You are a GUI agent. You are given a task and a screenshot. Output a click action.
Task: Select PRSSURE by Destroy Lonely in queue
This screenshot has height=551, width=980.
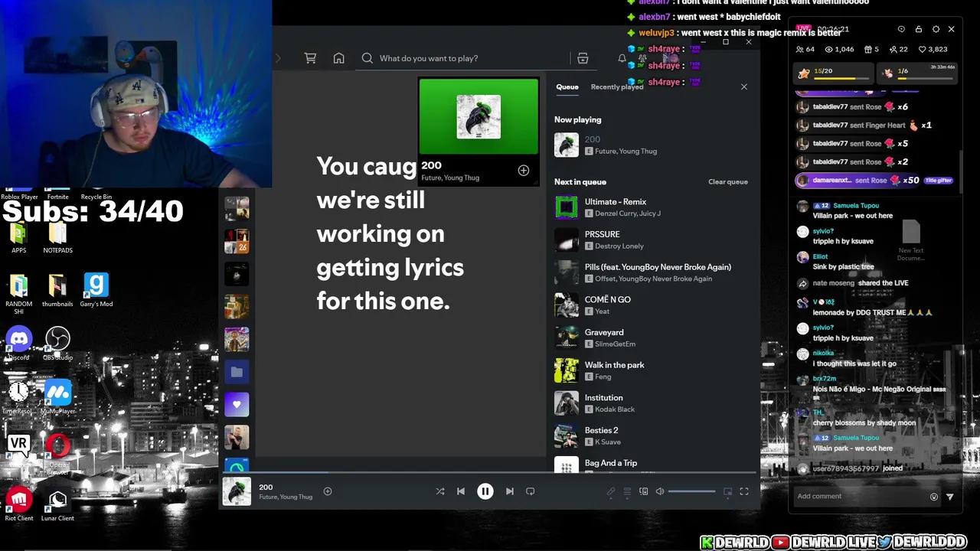coord(652,240)
